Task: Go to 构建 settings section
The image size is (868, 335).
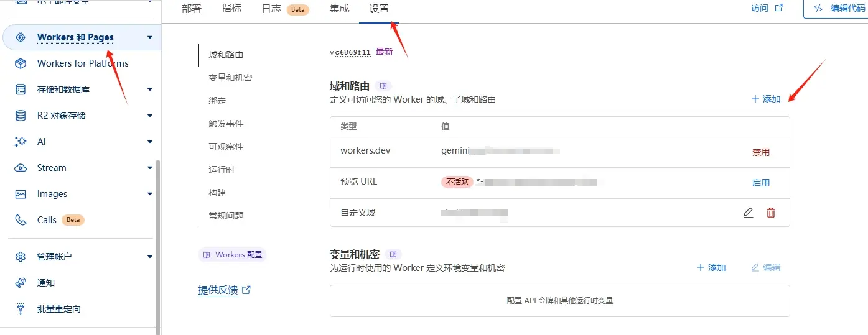Action: pyautogui.click(x=217, y=193)
